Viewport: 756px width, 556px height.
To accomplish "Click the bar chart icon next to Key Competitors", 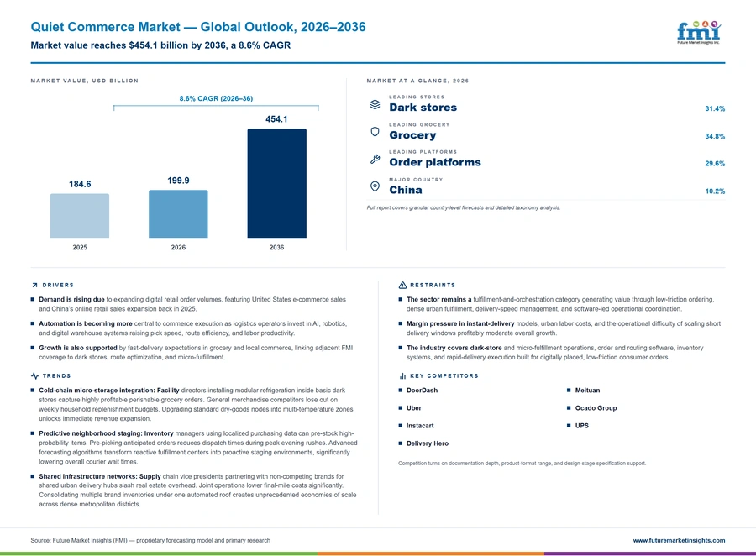I will click(x=402, y=375).
